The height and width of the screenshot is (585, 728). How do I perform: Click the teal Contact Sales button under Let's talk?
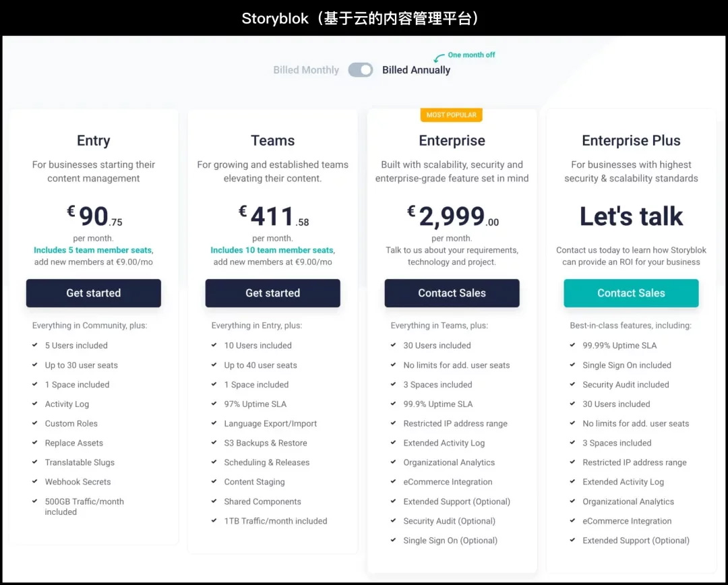tap(631, 293)
